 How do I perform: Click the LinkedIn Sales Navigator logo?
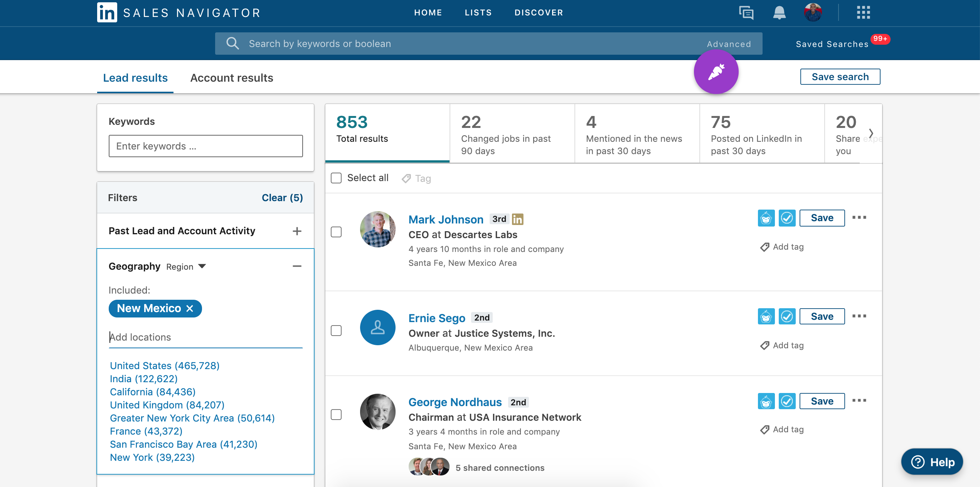click(x=178, y=13)
